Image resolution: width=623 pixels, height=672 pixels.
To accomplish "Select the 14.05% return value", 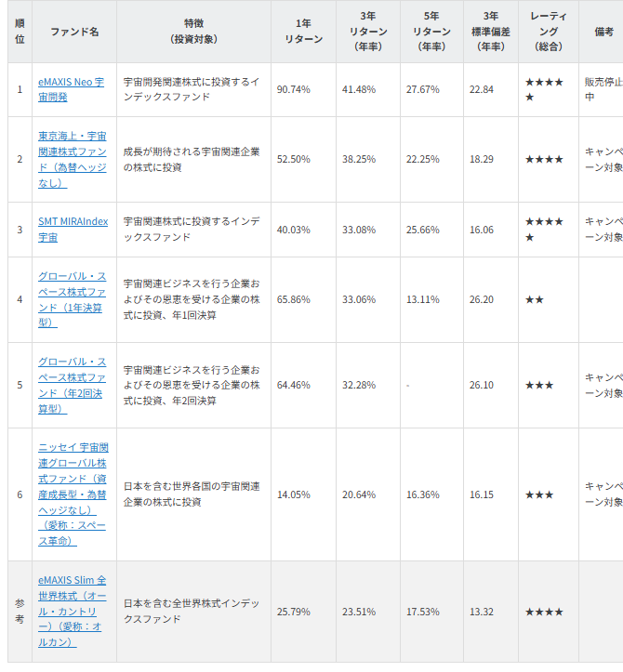I will coord(293,494).
